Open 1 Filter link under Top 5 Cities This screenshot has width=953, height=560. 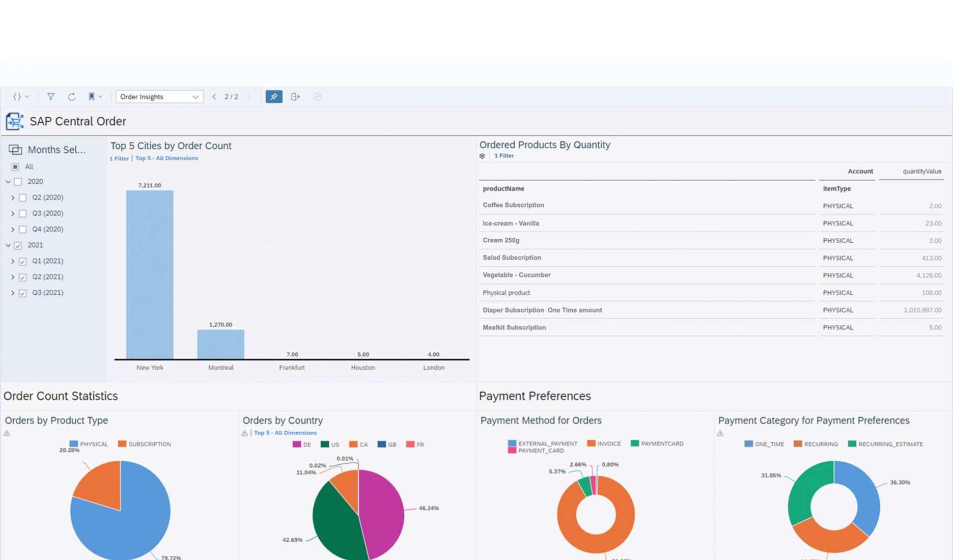pos(119,158)
